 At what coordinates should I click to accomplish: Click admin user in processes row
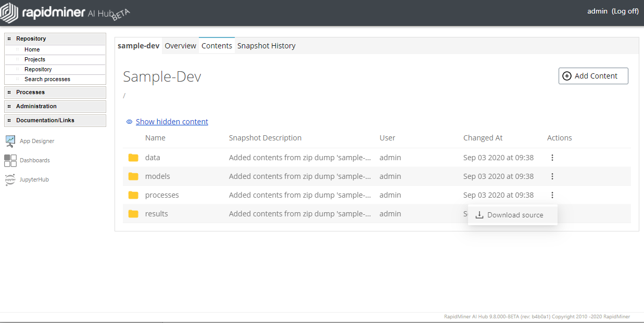390,195
